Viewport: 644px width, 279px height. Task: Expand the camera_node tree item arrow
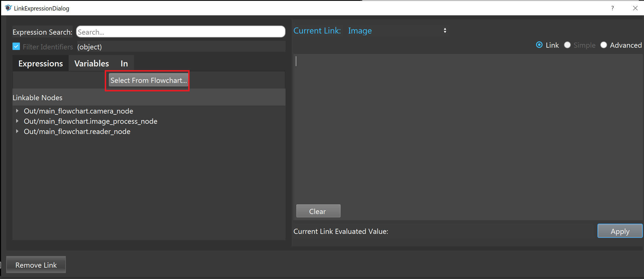pyautogui.click(x=17, y=111)
